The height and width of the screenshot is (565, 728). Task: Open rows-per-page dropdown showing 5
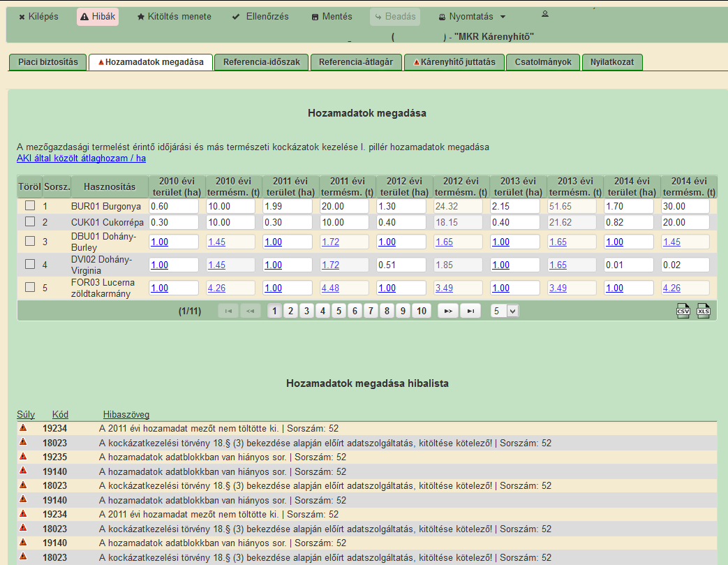(x=505, y=311)
